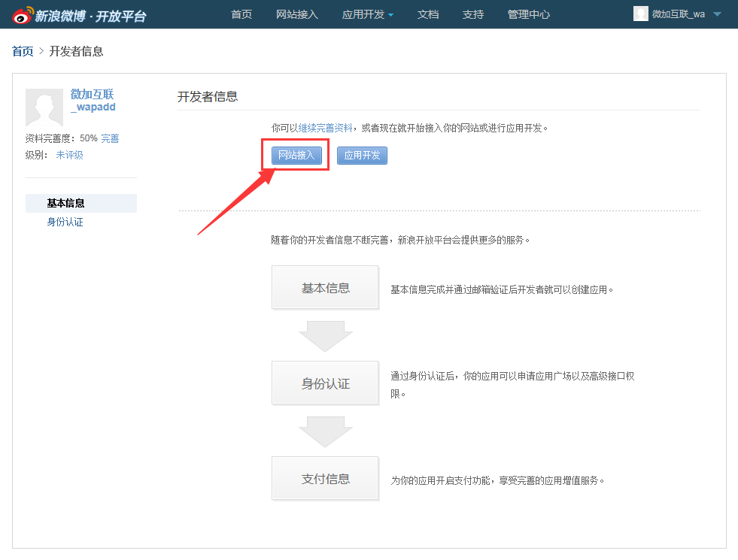The image size is (738, 560).
Task: Open the 文档 navigation menu item
Action: 428,14
